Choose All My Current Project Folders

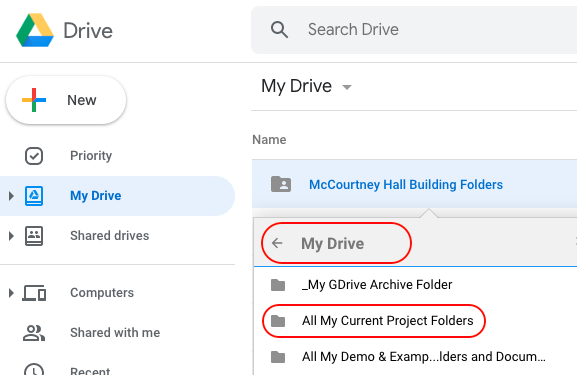click(387, 321)
